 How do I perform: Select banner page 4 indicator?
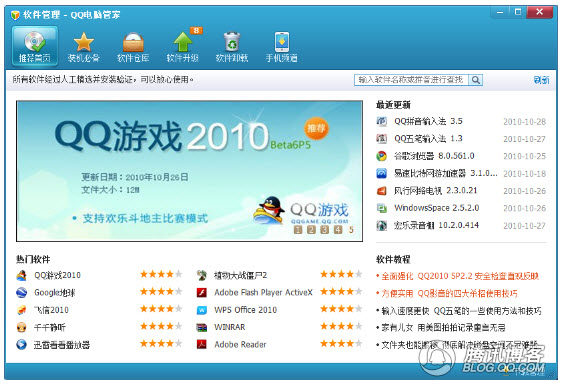(x=338, y=229)
